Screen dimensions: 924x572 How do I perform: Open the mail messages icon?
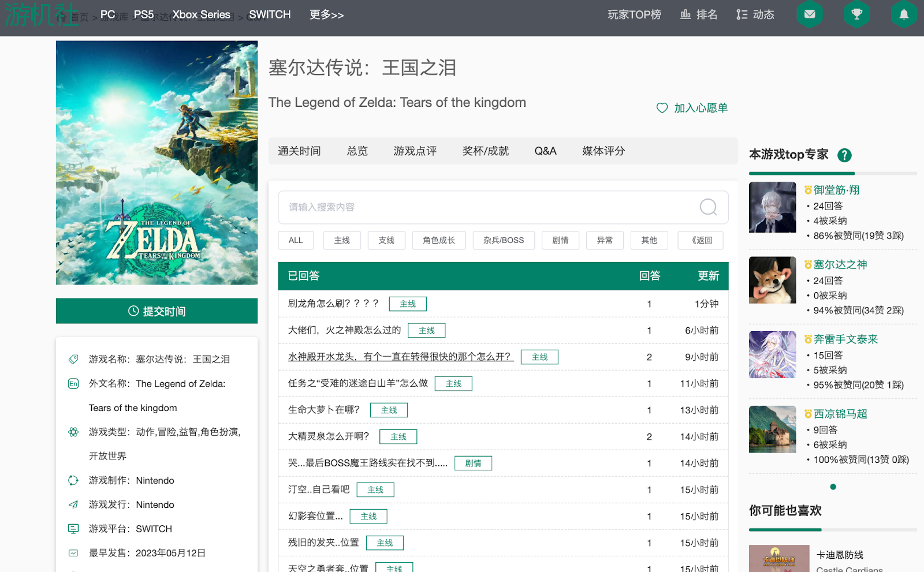point(810,14)
